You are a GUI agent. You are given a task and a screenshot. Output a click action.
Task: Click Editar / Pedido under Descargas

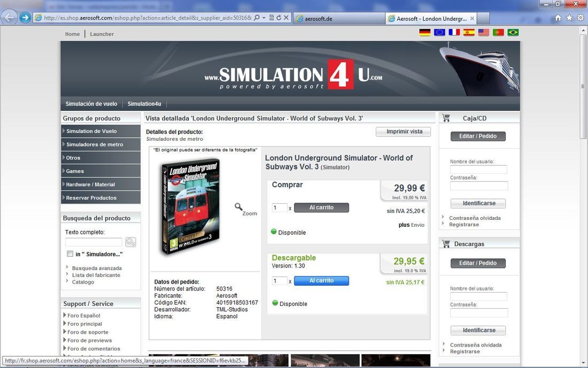(478, 263)
